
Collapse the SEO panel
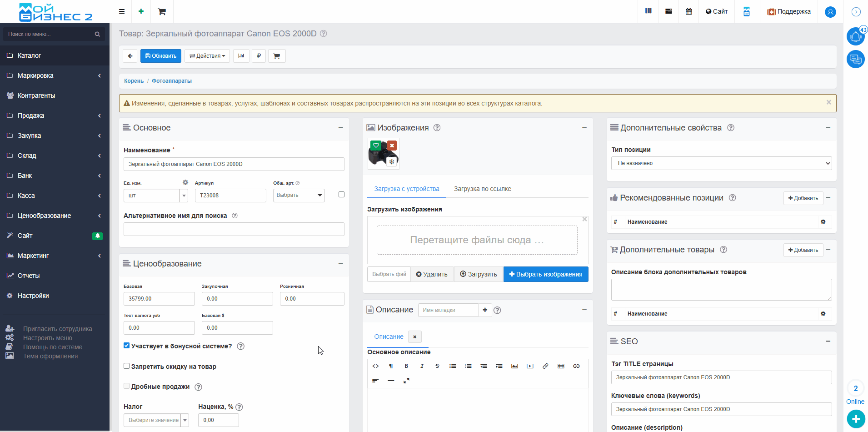[828, 342]
